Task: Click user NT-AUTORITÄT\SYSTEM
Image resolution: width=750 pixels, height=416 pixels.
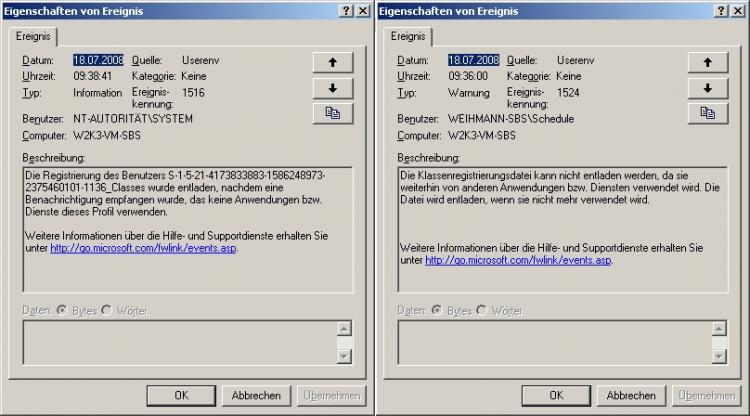Action: point(133,119)
